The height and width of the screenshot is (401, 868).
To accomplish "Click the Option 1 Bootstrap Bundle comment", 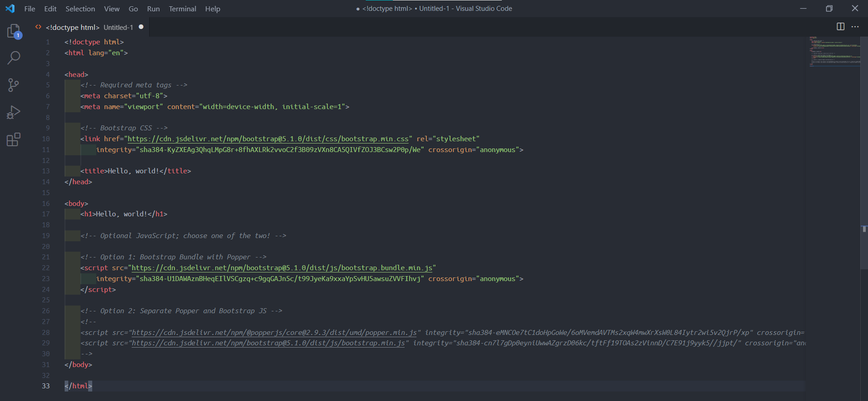I will coord(173,257).
